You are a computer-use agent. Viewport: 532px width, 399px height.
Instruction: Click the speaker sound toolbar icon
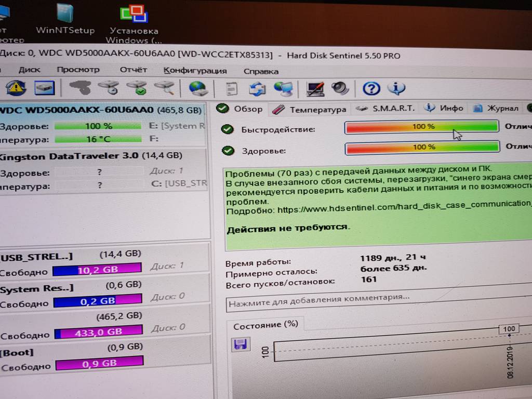tap(340, 89)
